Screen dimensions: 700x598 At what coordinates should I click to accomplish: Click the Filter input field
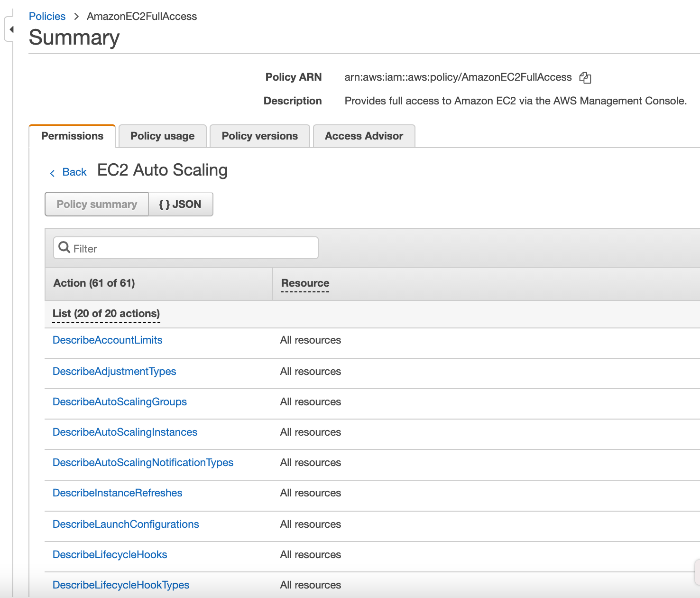tap(186, 248)
